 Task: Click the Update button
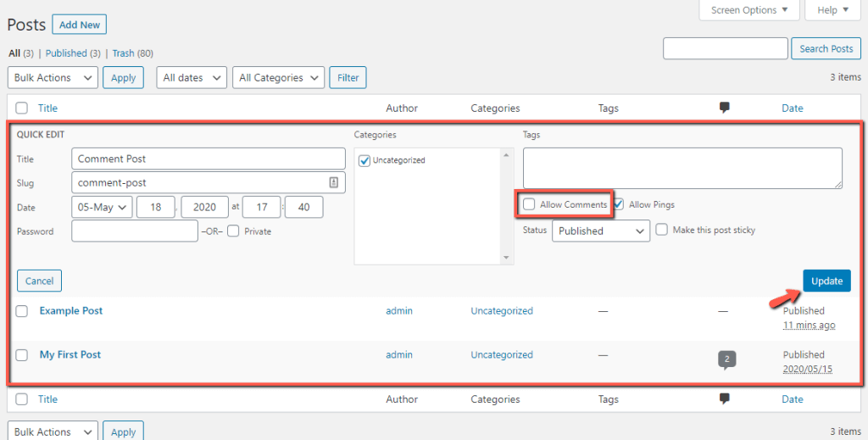[826, 281]
